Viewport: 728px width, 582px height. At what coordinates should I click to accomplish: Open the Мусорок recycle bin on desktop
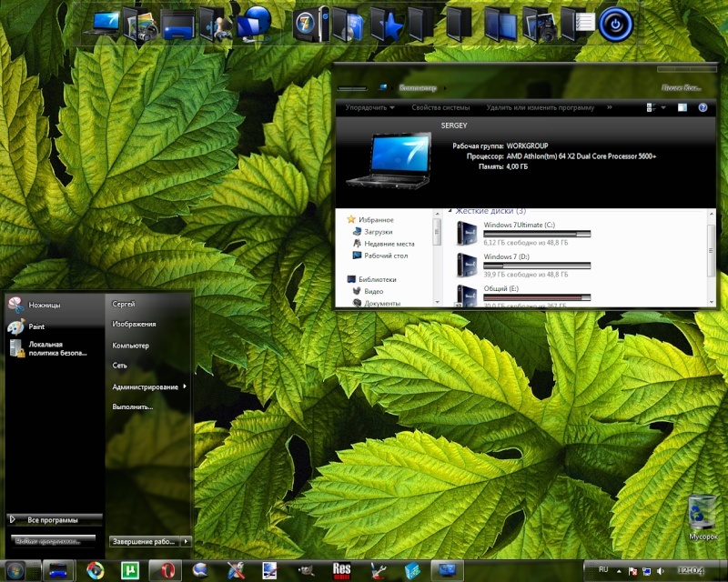click(x=702, y=517)
